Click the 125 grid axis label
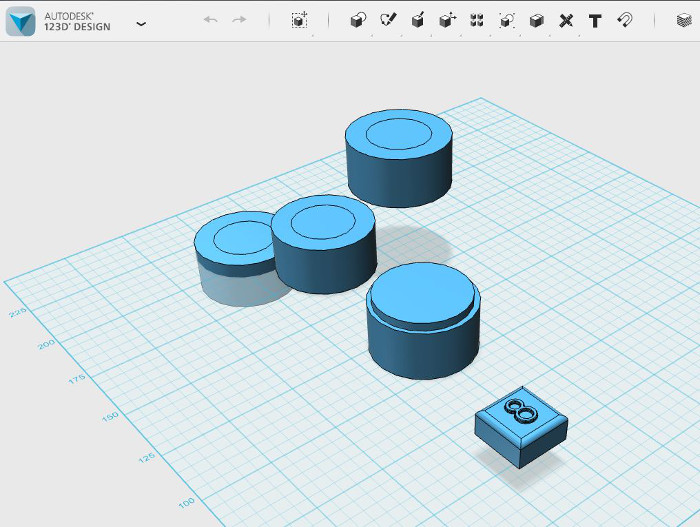The height and width of the screenshot is (527, 700). (146, 457)
